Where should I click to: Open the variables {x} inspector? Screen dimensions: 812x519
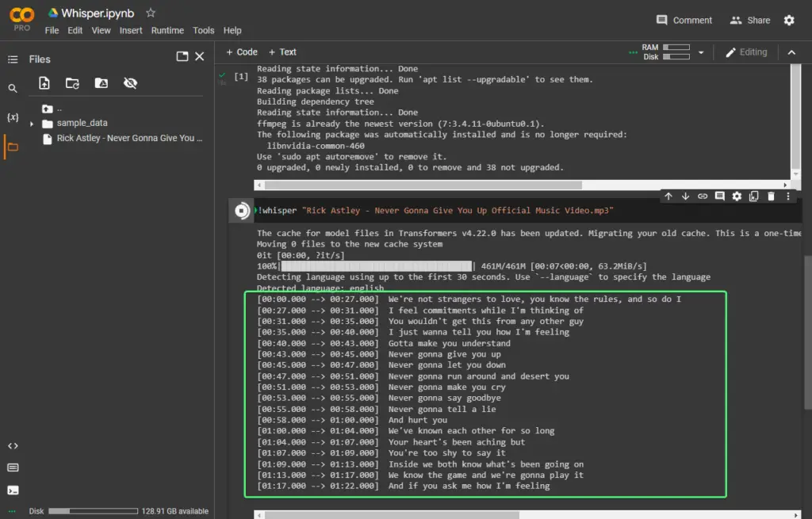coord(13,117)
